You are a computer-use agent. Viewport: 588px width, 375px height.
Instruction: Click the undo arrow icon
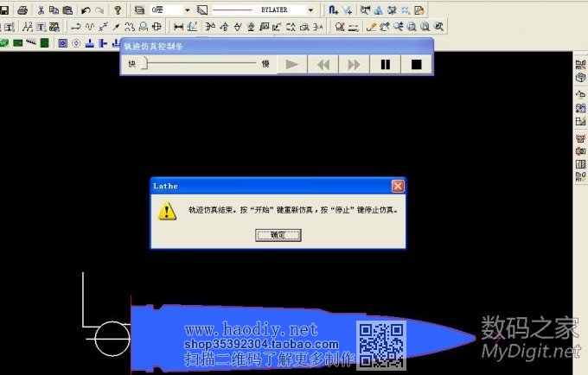[x=85, y=10]
